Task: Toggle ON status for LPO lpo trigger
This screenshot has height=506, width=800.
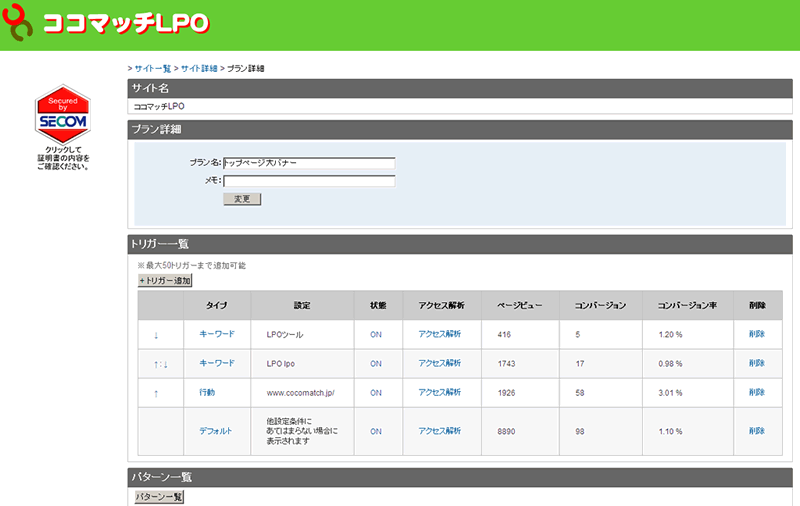Action: [376, 364]
